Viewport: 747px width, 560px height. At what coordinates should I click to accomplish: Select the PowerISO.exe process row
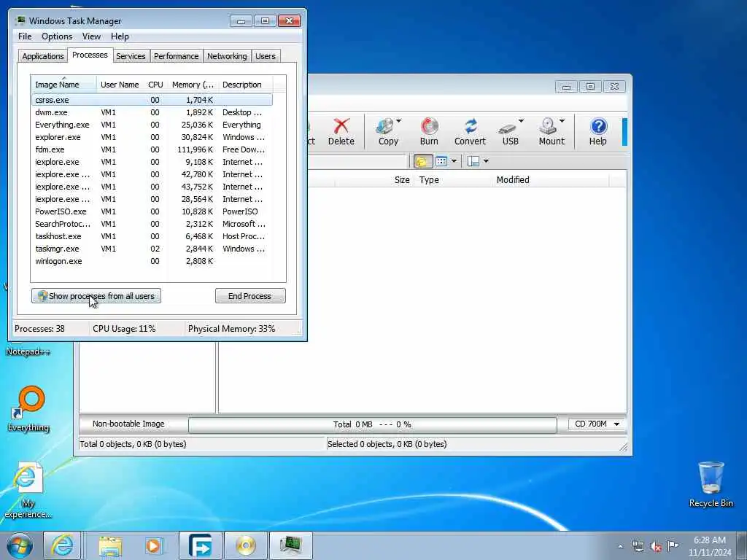tap(152, 211)
